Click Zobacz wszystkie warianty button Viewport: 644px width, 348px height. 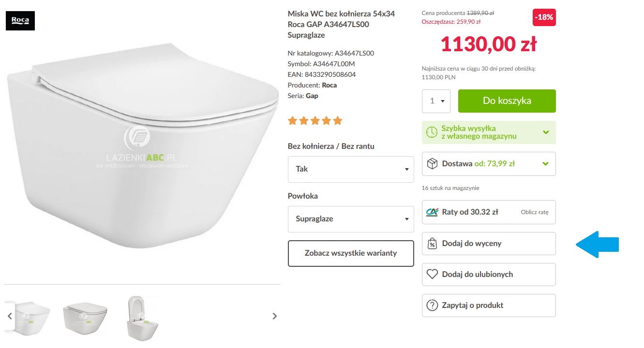click(x=351, y=253)
